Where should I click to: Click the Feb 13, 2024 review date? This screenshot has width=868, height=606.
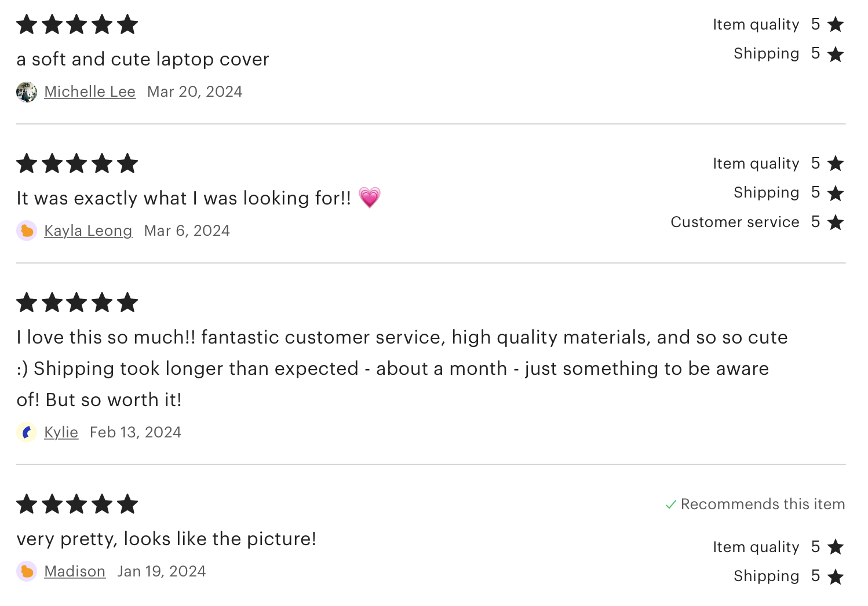tap(136, 432)
